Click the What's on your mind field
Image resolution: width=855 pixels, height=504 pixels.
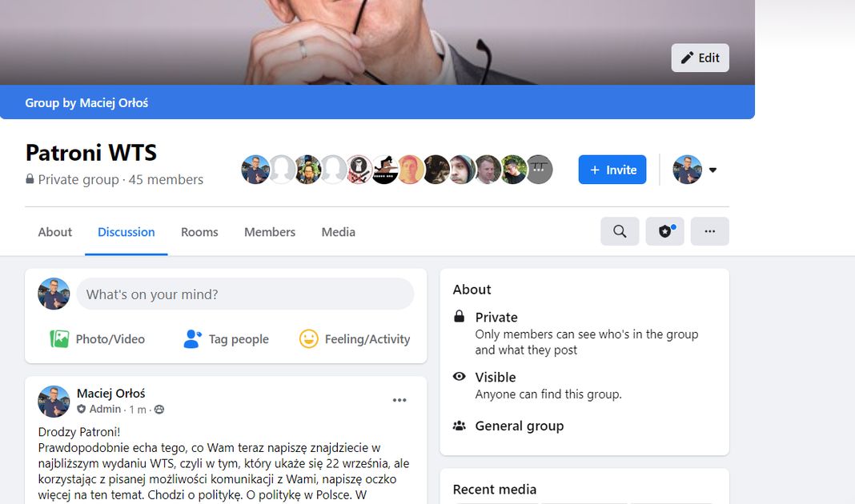pos(245,294)
